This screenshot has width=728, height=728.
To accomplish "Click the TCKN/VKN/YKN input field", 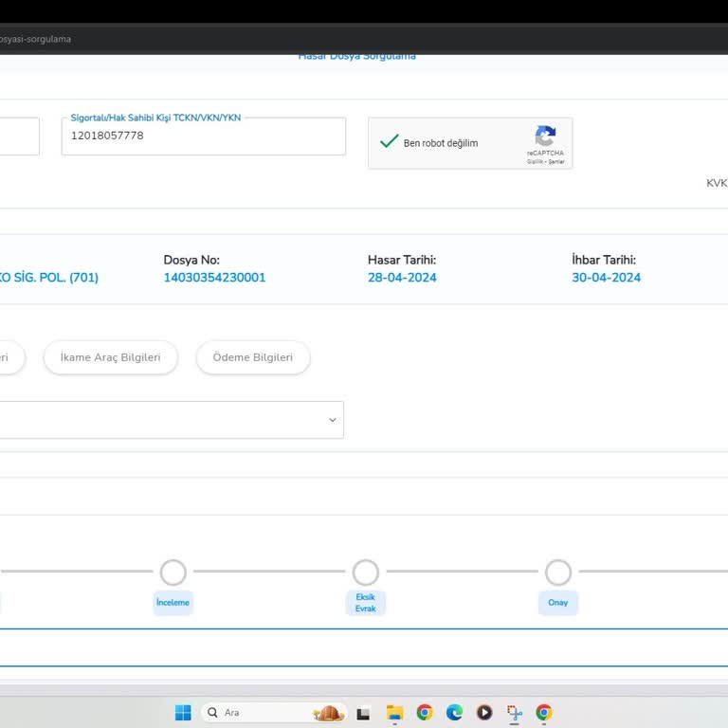I will 203,136.
